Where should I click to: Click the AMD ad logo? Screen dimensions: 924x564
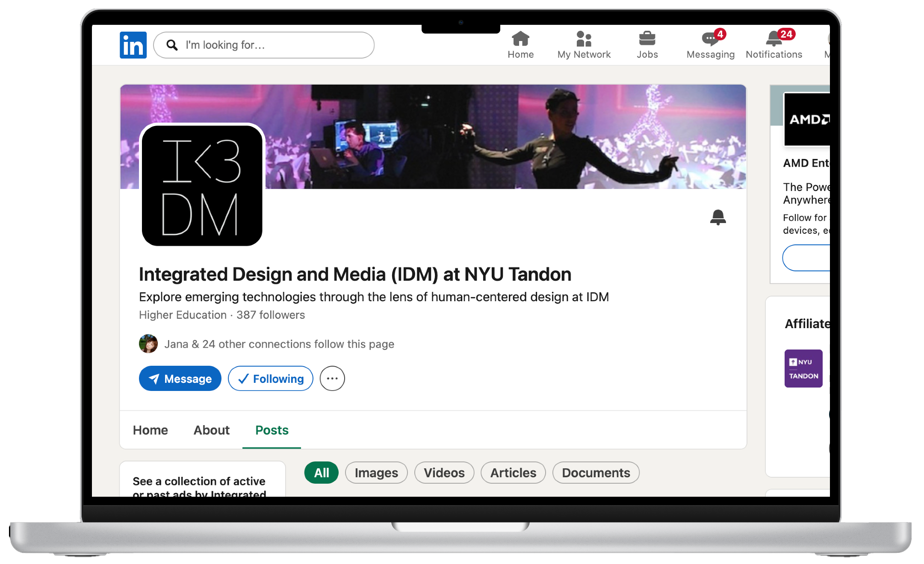click(x=807, y=119)
